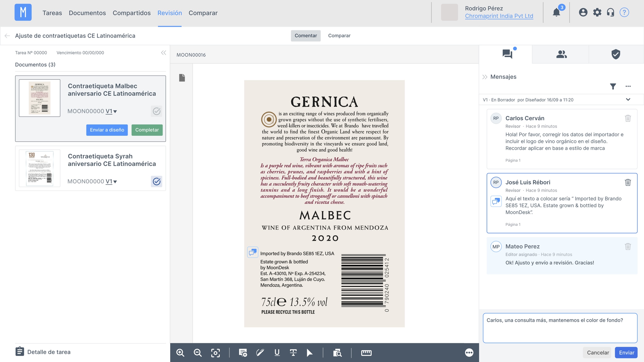Toggle approval check for Malbec document
Screen dimensions: 644x362
pyautogui.click(x=157, y=111)
